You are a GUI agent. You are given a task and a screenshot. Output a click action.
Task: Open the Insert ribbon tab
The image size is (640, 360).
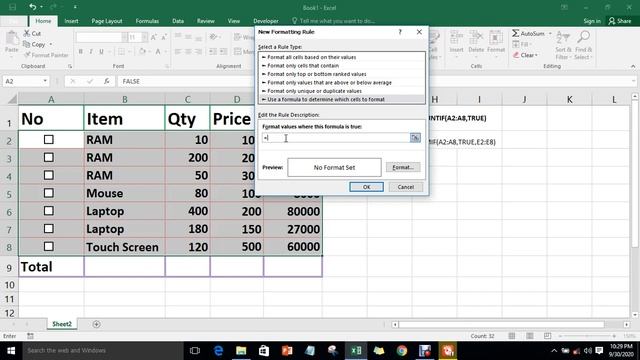tap(71, 21)
